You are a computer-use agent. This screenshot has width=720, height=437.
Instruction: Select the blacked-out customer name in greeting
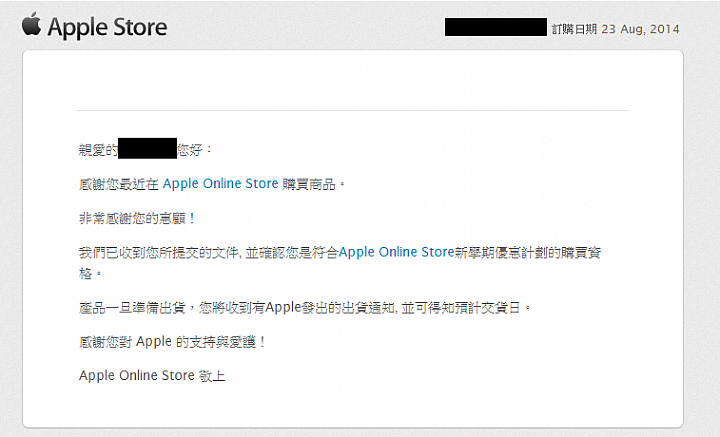tap(147, 148)
